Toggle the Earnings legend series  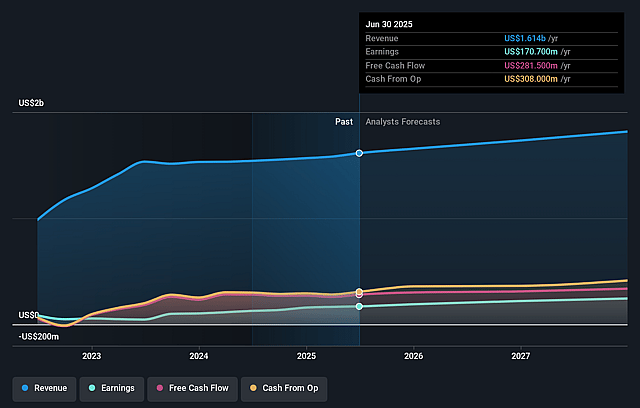[112, 388]
